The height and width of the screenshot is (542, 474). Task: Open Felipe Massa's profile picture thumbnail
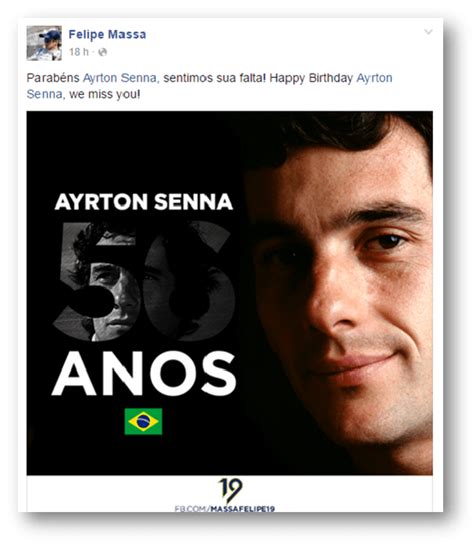point(44,43)
